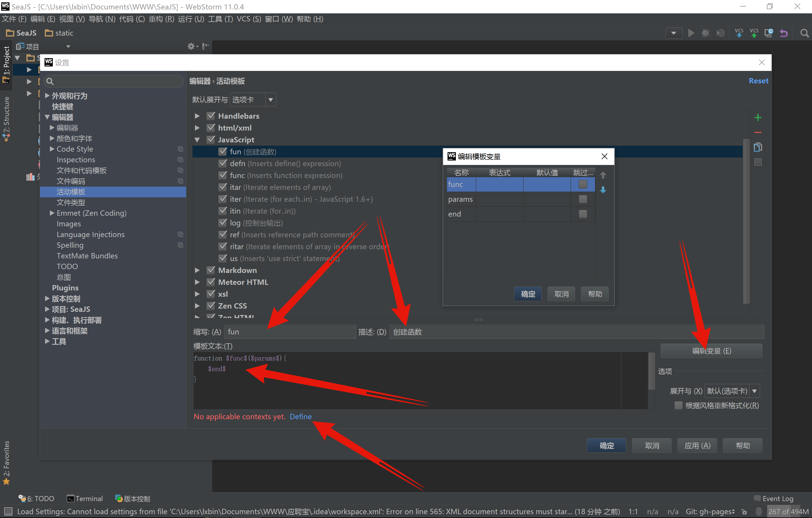Click 应用 (A) button in settings
This screenshot has width=812, height=518.
click(x=697, y=446)
